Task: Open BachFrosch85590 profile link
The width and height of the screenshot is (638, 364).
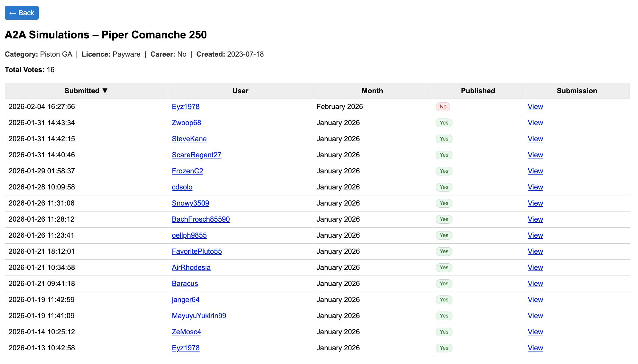Action: 201,219
